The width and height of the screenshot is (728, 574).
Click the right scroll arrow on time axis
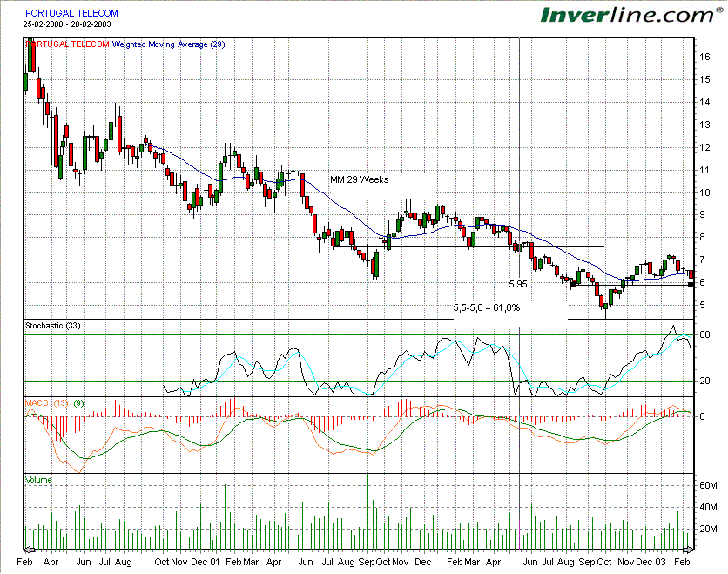689,550
